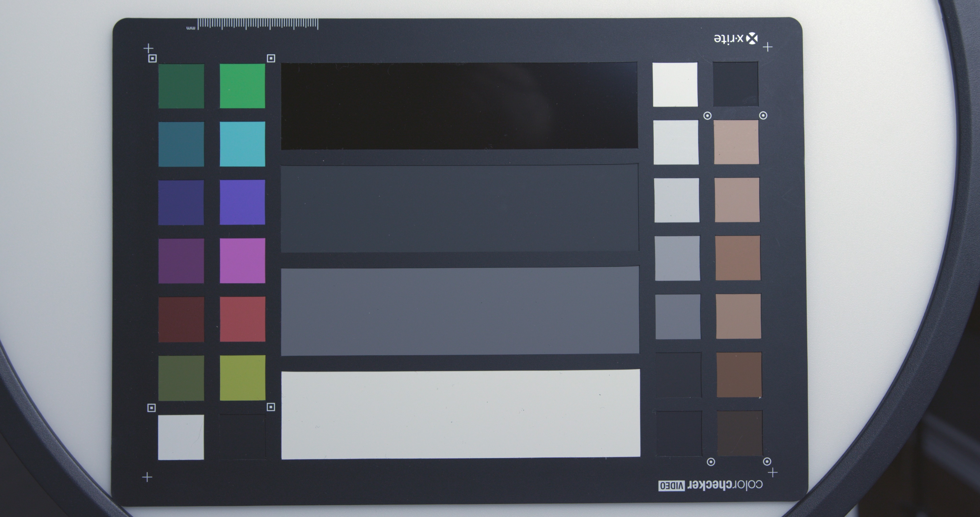
Task: Pick the yellow-green color patch
Action: point(242,378)
